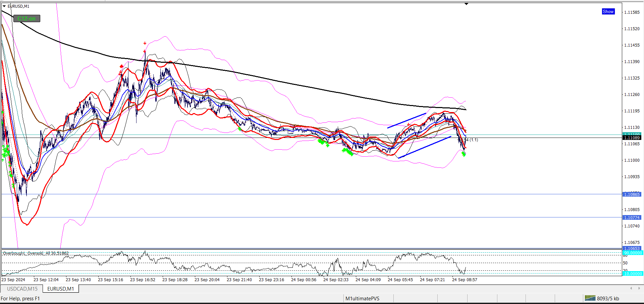Click the 'For Help, press F1' status text

point(20,298)
